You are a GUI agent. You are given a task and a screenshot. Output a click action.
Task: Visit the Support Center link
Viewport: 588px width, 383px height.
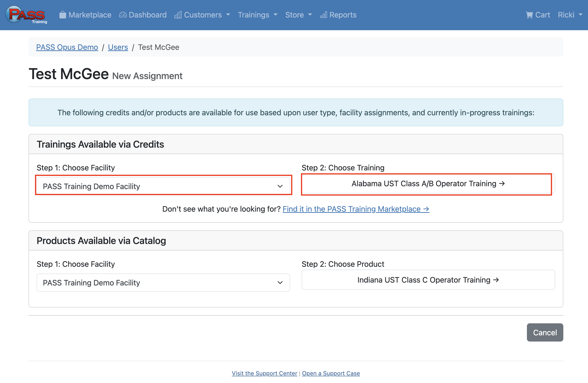click(264, 373)
